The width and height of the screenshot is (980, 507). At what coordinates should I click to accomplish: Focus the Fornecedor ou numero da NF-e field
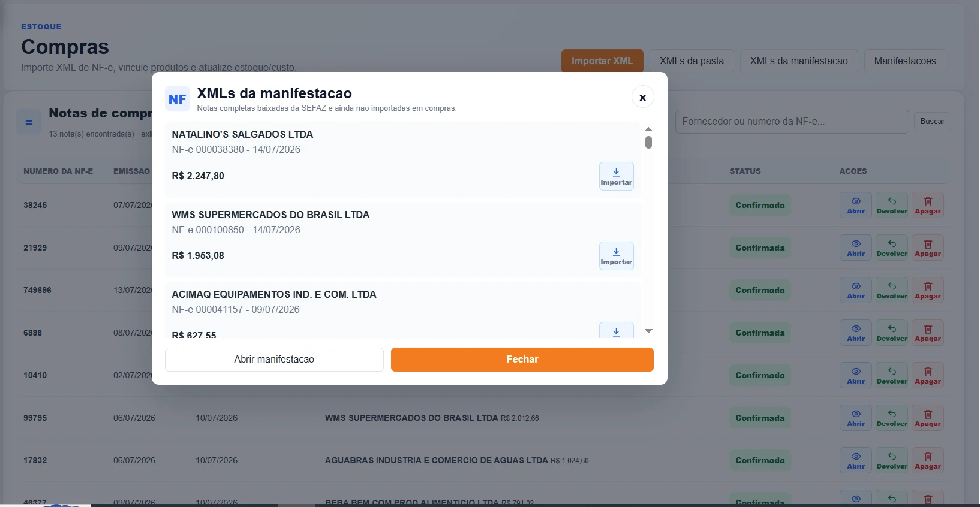tap(792, 122)
